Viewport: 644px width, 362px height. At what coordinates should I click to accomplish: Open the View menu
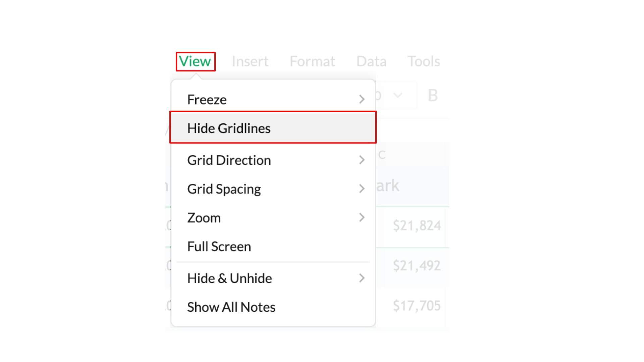pos(195,61)
